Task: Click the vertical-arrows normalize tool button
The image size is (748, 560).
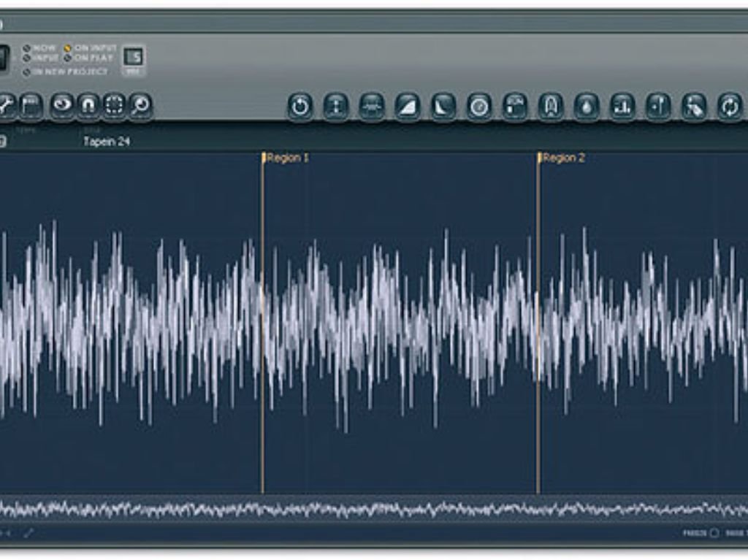Action: (x=336, y=107)
